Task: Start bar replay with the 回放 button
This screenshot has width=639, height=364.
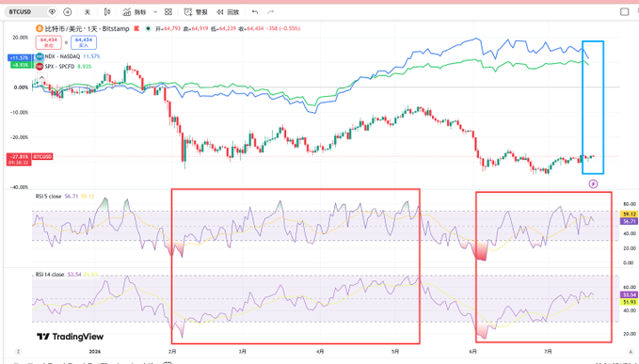Action: point(228,12)
